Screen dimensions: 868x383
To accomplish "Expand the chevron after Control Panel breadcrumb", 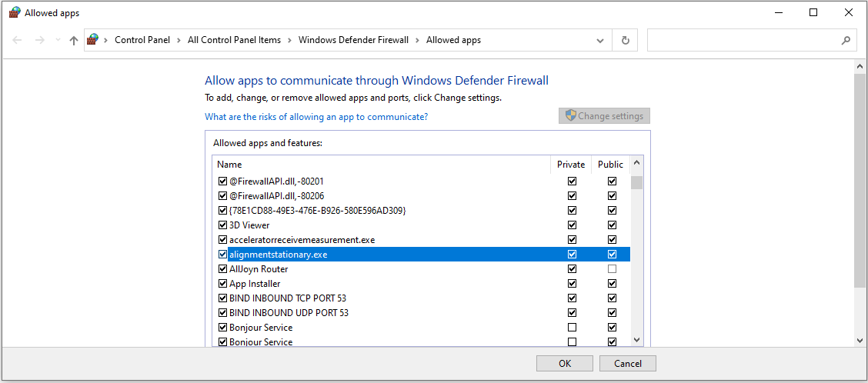I will (x=179, y=40).
